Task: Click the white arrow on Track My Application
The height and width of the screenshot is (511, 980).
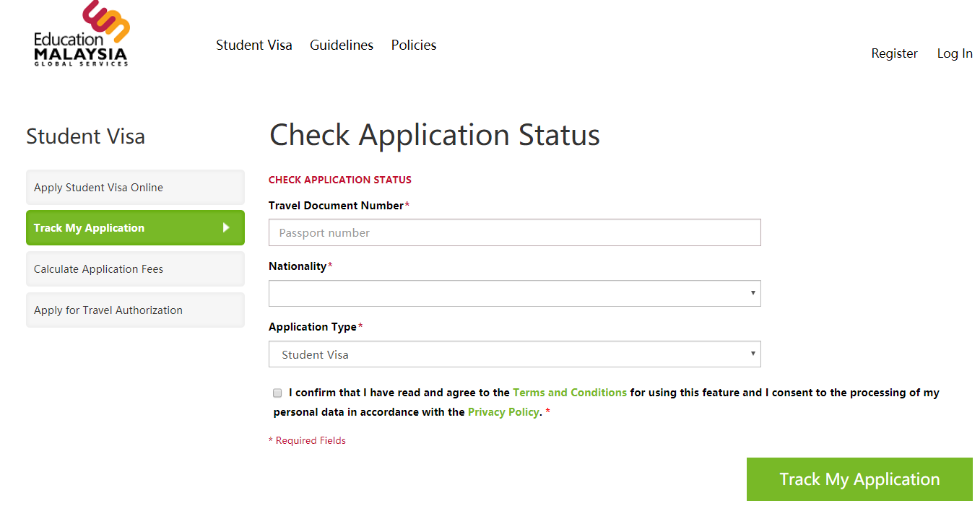Action: click(226, 228)
